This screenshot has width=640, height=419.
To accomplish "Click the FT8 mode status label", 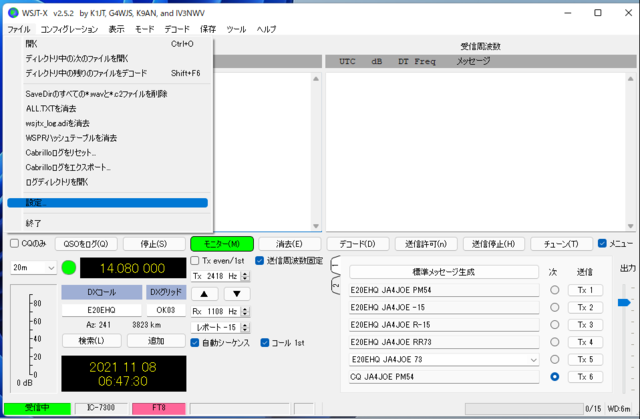I will 159,408.
